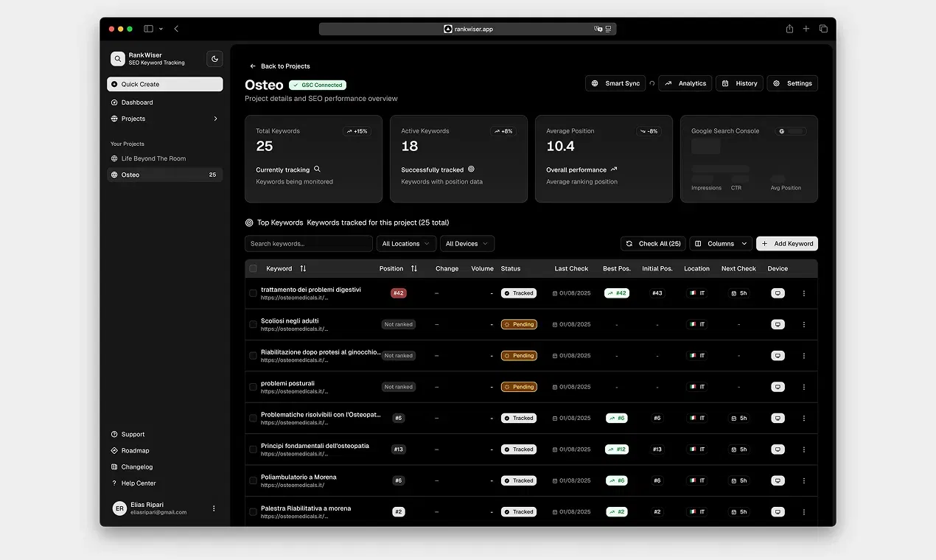Check Poliambulatorio a Morena row
The width and height of the screenshot is (936, 560).
[253, 480]
